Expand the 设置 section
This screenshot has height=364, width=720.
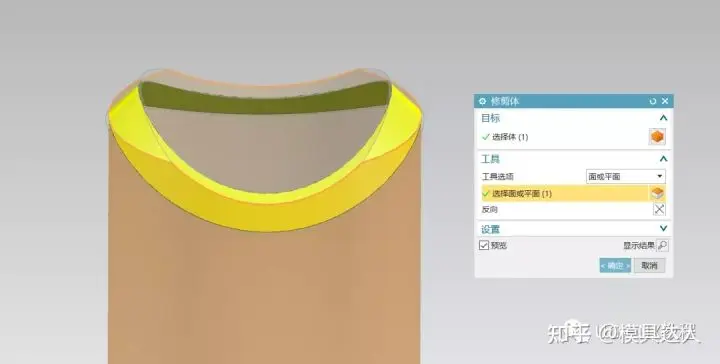663,229
